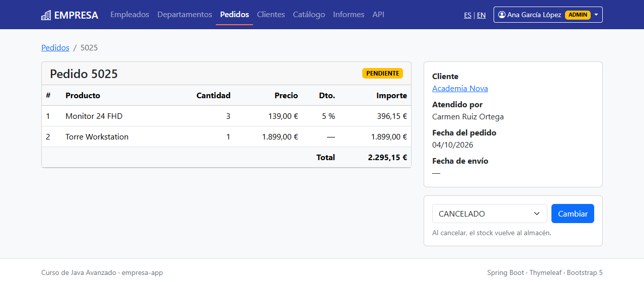The height and width of the screenshot is (282, 644).
Task: Click the 'Cliente' label
Action: (445, 77)
